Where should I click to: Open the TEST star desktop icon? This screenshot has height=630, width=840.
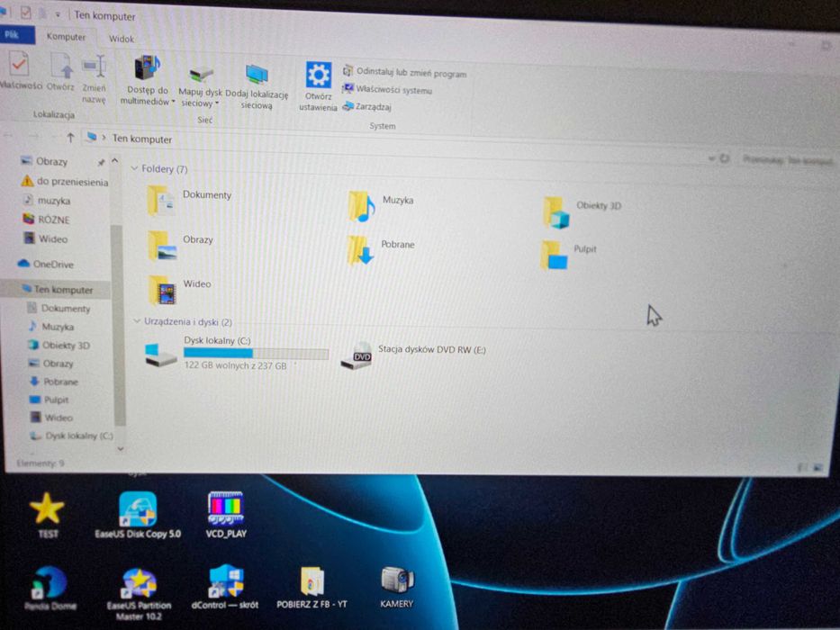47,515
